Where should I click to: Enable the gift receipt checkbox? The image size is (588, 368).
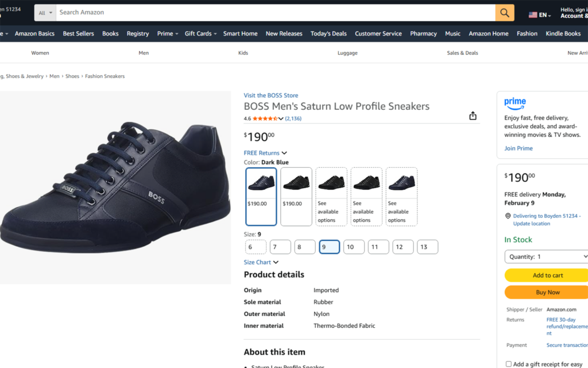(509, 364)
